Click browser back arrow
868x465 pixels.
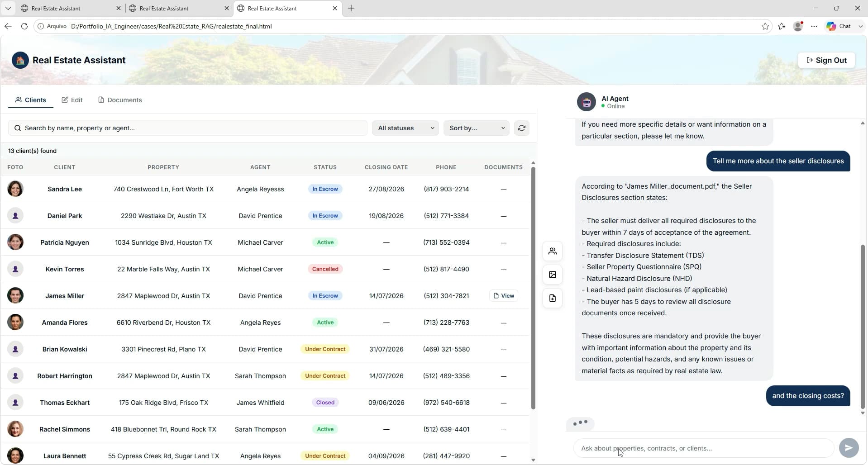pyautogui.click(x=8, y=26)
